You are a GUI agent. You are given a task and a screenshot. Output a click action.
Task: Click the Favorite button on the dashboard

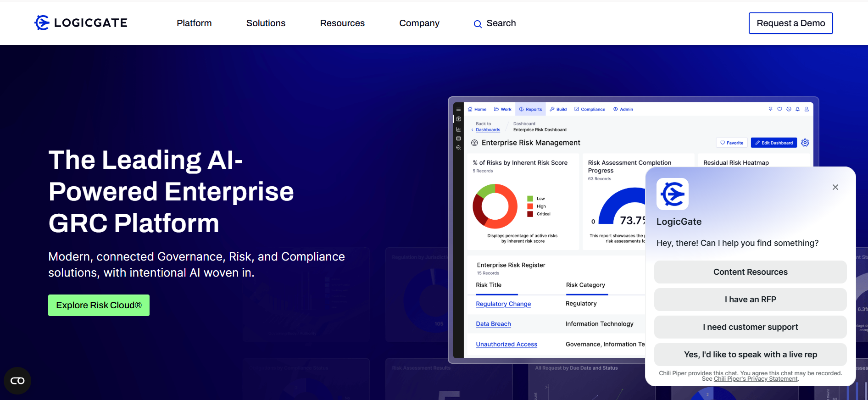coord(732,143)
